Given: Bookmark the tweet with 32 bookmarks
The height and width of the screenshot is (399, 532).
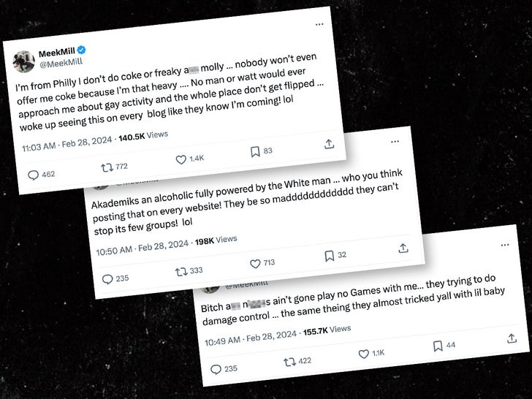Looking at the screenshot, I should click(x=330, y=256).
